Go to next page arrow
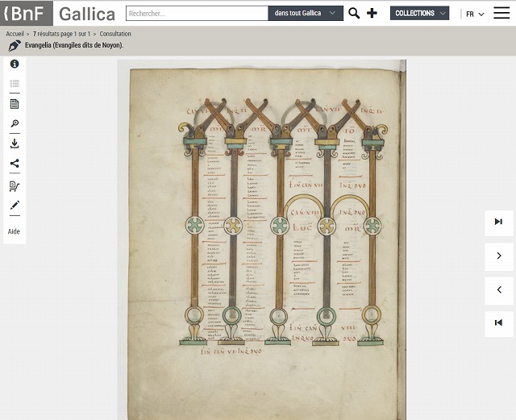 (499, 256)
